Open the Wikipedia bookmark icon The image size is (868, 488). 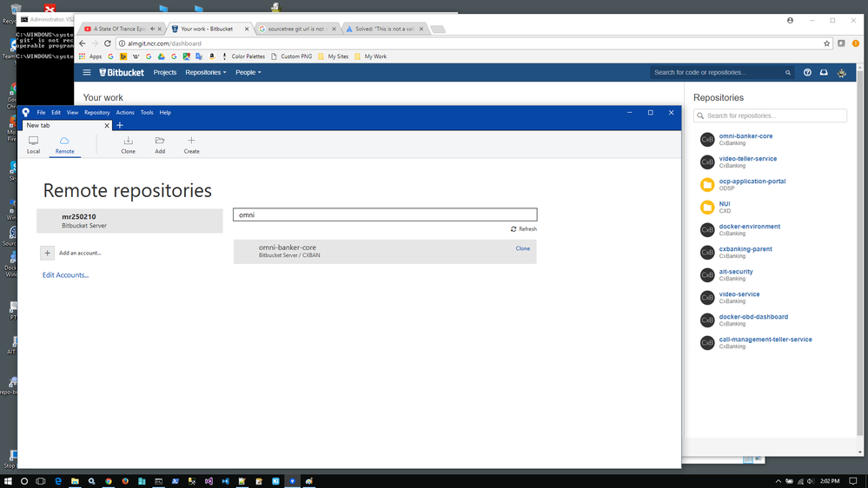pos(136,56)
